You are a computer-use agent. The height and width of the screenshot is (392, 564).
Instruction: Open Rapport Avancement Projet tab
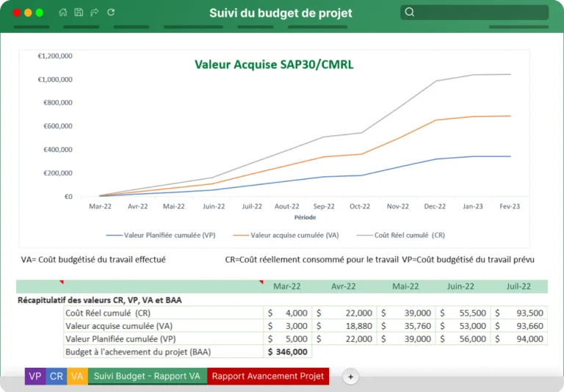click(268, 376)
